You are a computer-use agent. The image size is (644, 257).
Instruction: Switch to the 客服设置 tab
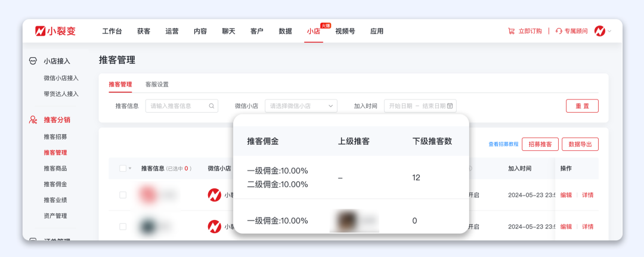tap(157, 85)
